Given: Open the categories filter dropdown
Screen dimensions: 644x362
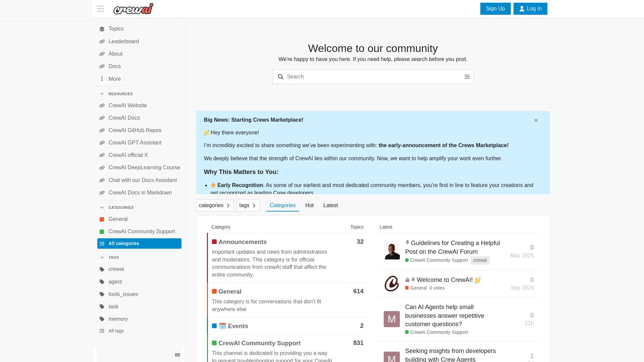Looking at the screenshot, I should tap(215, 205).
